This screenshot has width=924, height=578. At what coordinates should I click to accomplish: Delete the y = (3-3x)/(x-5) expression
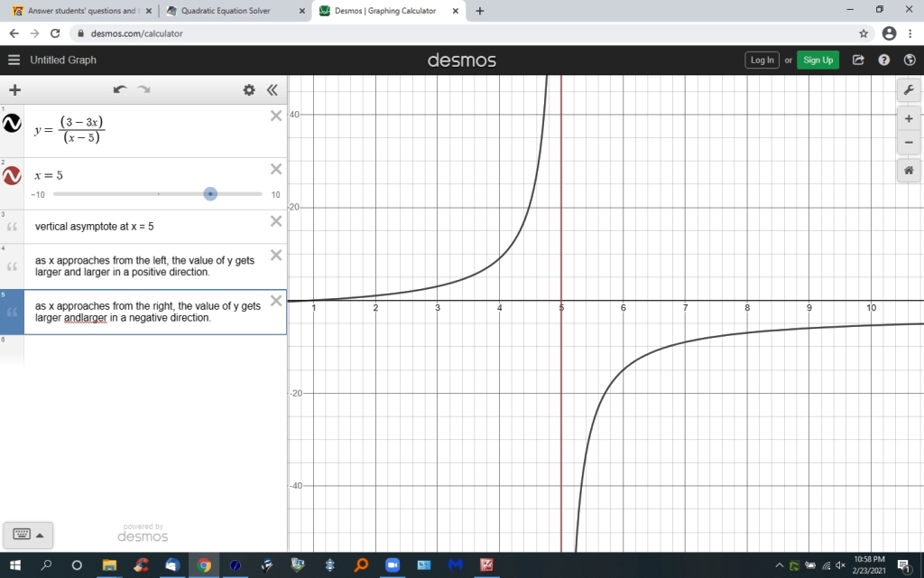[276, 117]
